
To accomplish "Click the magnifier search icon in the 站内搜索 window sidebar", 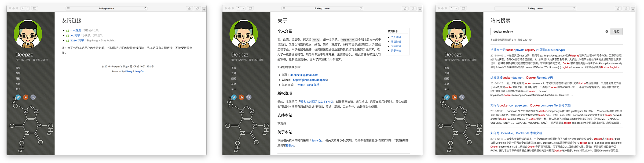I will click(462, 97).
